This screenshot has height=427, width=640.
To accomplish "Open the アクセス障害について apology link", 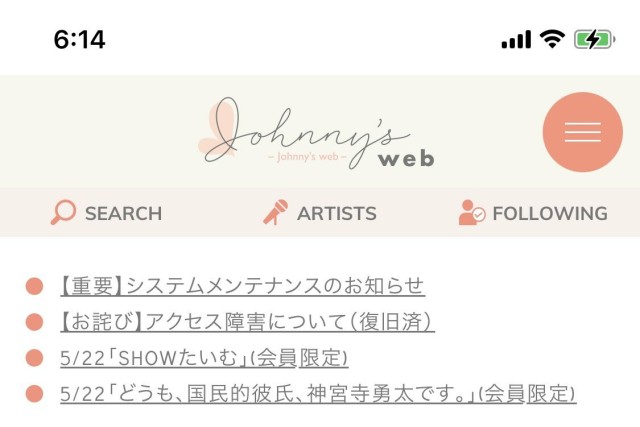I will (247, 322).
